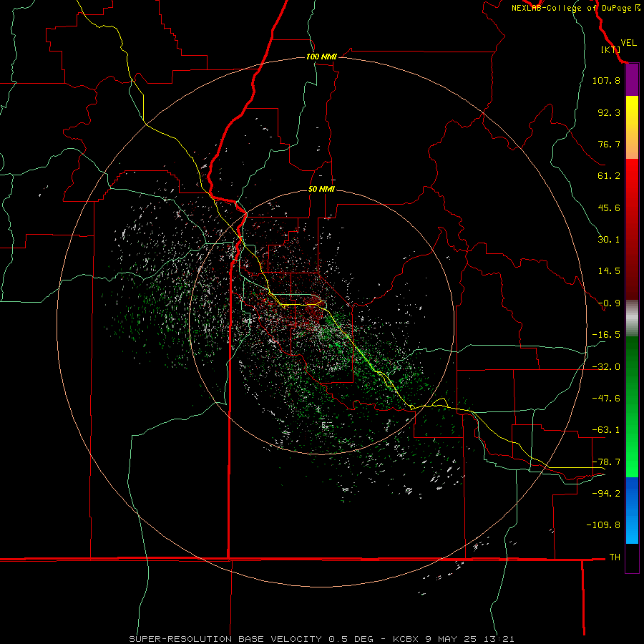
Task: Click the 50 NMI range ring label
Action: [321, 189]
